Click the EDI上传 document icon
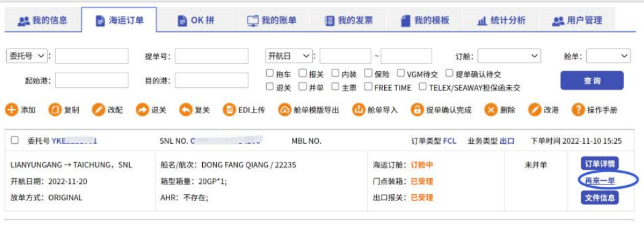Screen dimensions: 644x233 click(229, 109)
